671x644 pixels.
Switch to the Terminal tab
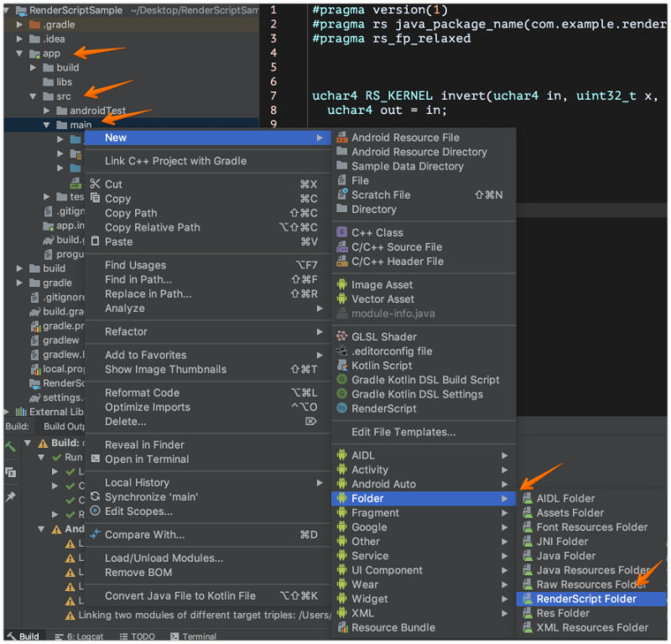tap(199, 636)
